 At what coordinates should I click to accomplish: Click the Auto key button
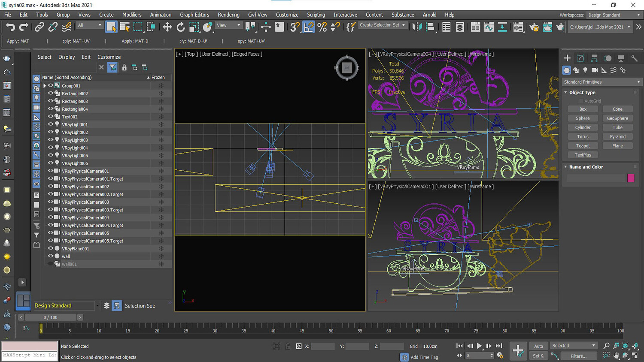coord(538,346)
